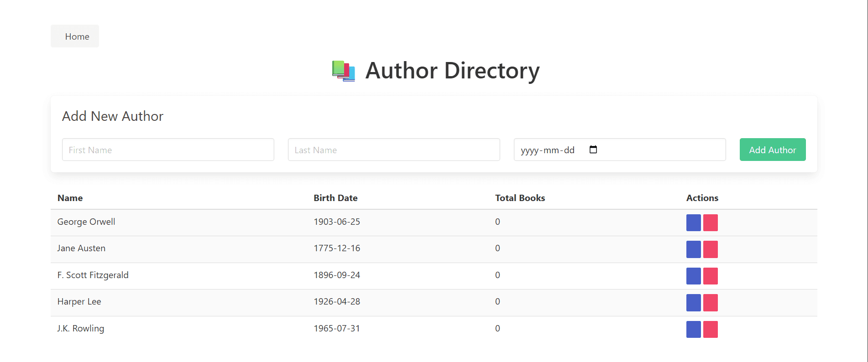
Task: Focus the Last Name input
Action: point(394,150)
